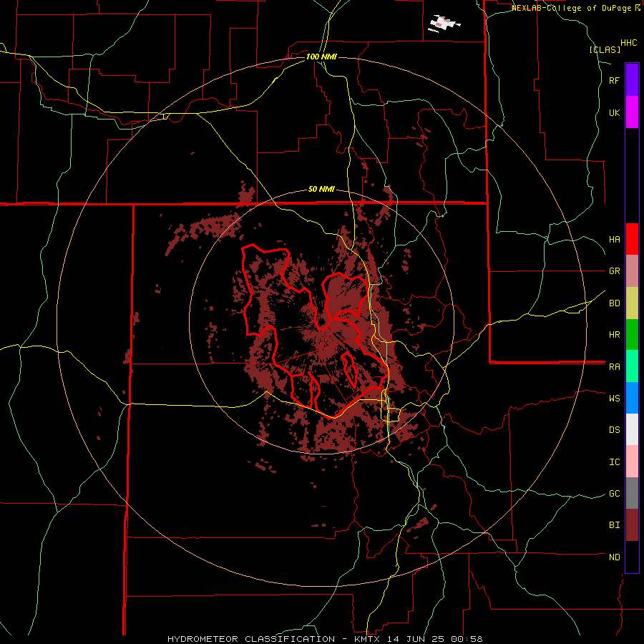Click the 00:58 timestamp in footer
The height and width of the screenshot is (644, 644).
[x=467, y=639]
